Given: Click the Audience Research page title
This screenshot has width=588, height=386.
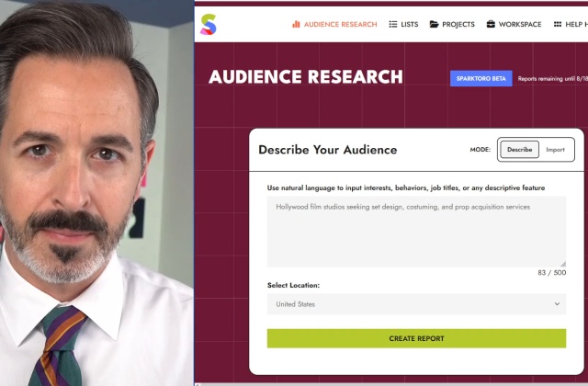Looking at the screenshot, I should [306, 77].
